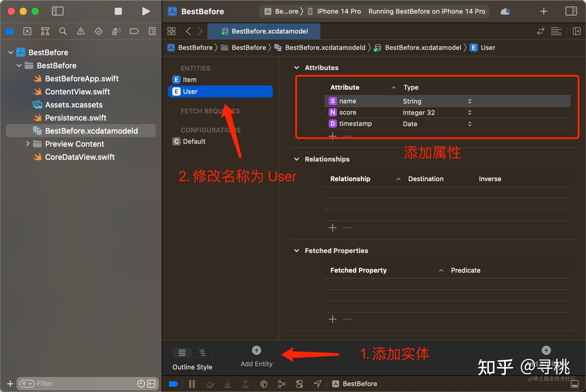Screen dimensions: 586x392
Task: Open the Type dropdown for the name attribute
Action: tap(470, 101)
